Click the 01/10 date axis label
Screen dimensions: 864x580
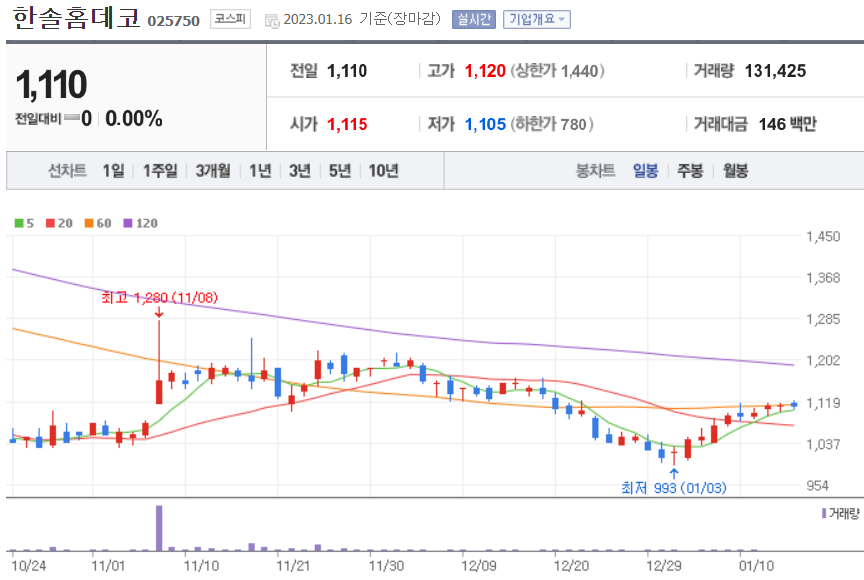click(x=756, y=566)
